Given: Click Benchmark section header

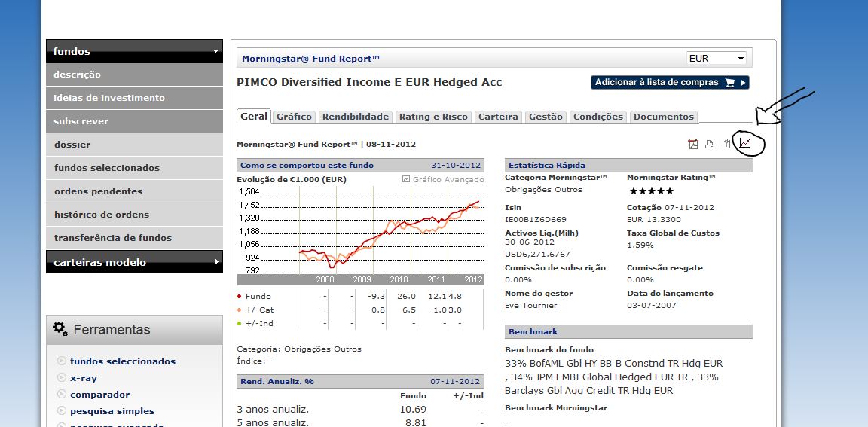Looking at the screenshot, I should pyautogui.click(x=628, y=332).
